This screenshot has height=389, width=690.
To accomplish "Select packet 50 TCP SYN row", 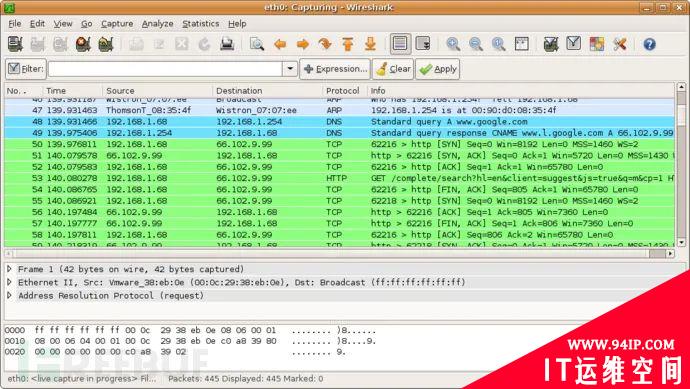I will pos(339,144).
